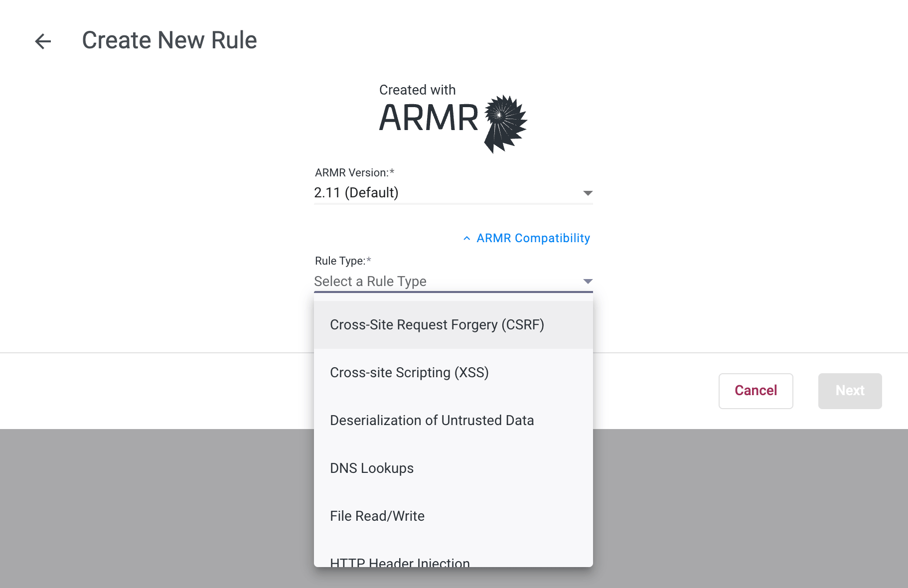Select the 2.11 (Default) version field
Screen dimensions: 908x588
(x=453, y=193)
